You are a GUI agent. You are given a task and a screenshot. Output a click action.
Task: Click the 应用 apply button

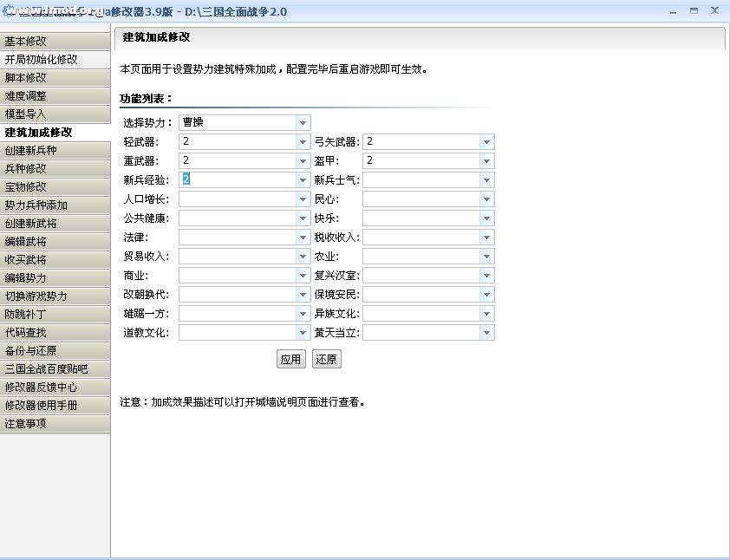point(290,360)
